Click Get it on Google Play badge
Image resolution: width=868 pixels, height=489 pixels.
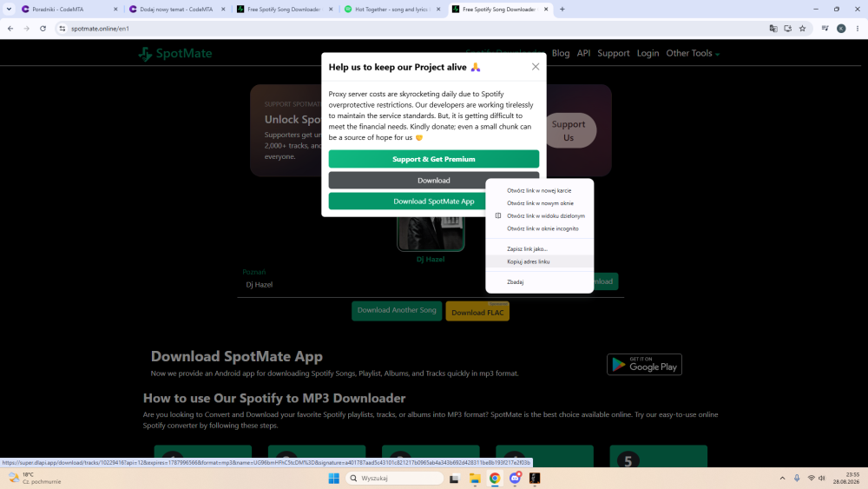644,365
